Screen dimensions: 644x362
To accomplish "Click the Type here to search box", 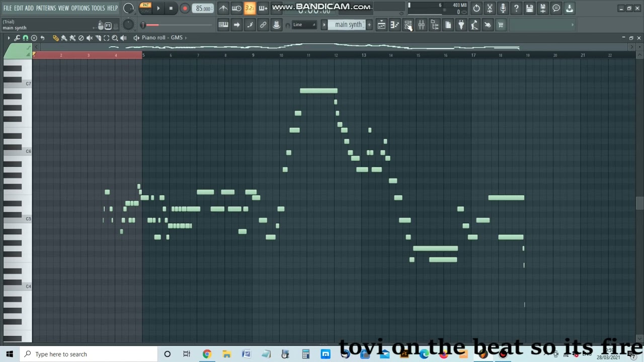I will tap(89, 354).
